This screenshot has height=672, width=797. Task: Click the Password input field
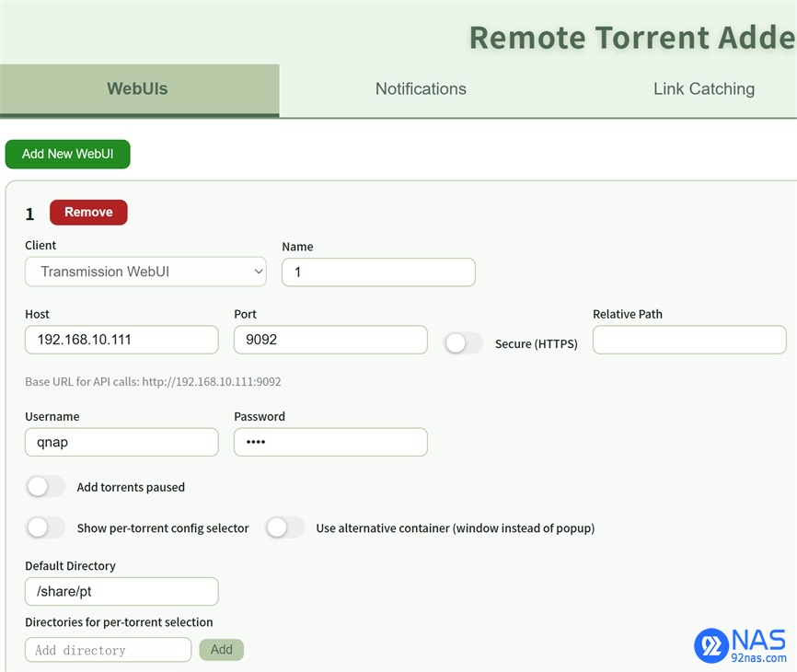click(330, 442)
